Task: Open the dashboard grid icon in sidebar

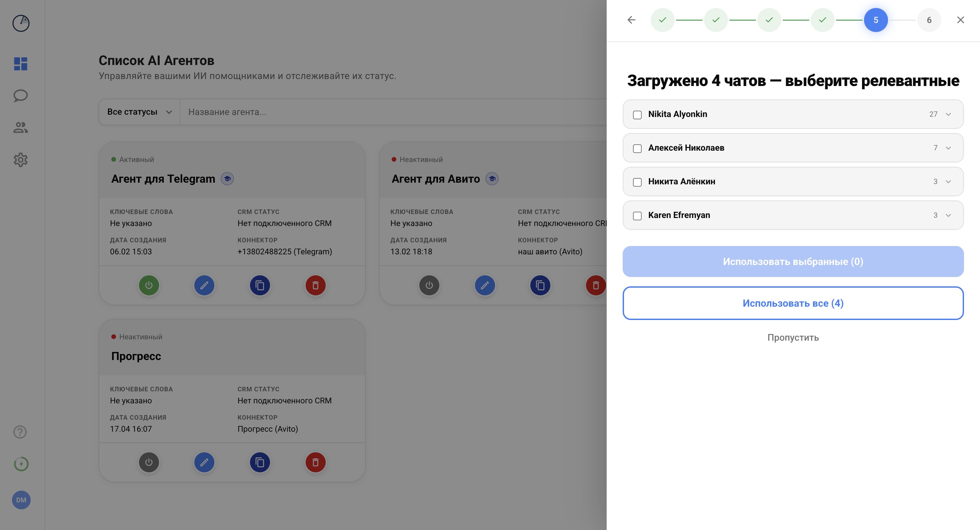Action: pyautogui.click(x=21, y=64)
